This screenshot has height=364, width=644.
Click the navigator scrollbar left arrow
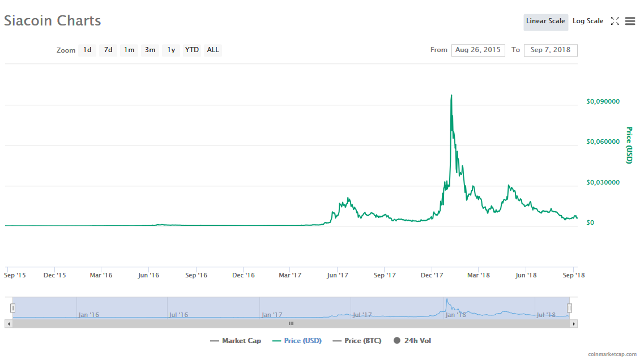click(x=8, y=324)
